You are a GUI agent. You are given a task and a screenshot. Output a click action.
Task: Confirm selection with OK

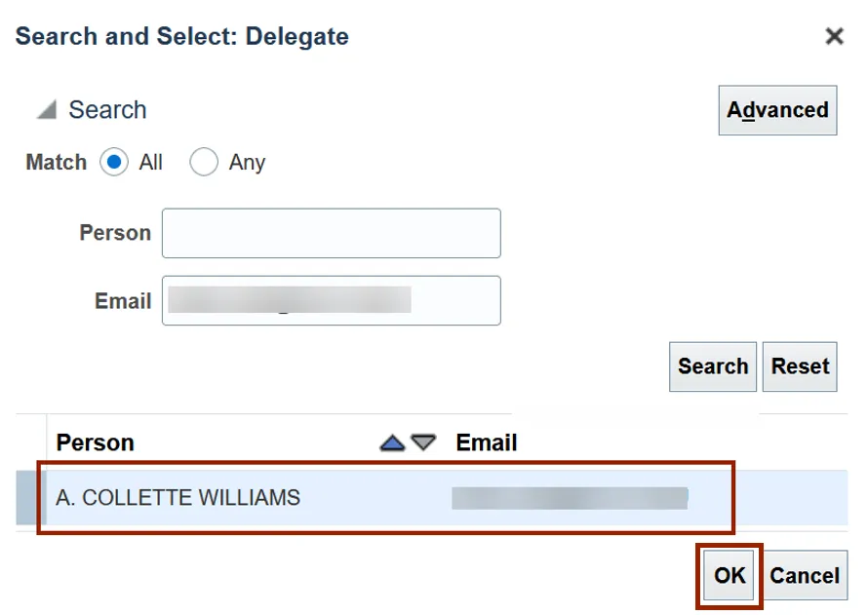(730, 576)
